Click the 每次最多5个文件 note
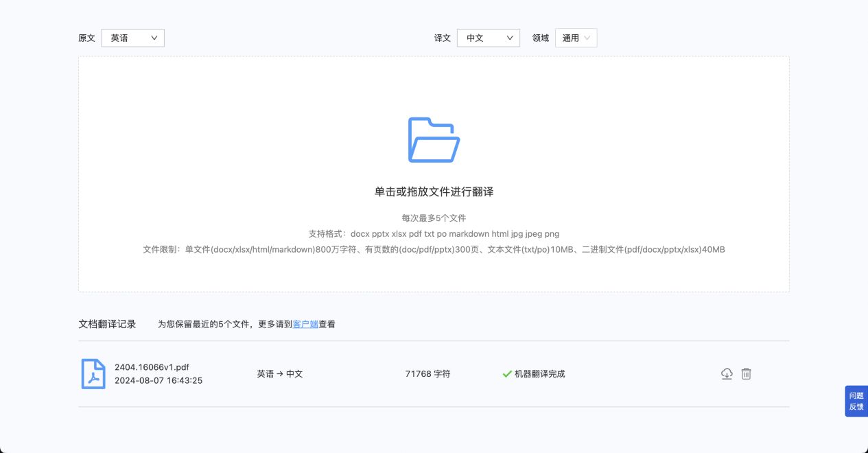Viewport: 868px width, 453px height. point(434,218)
